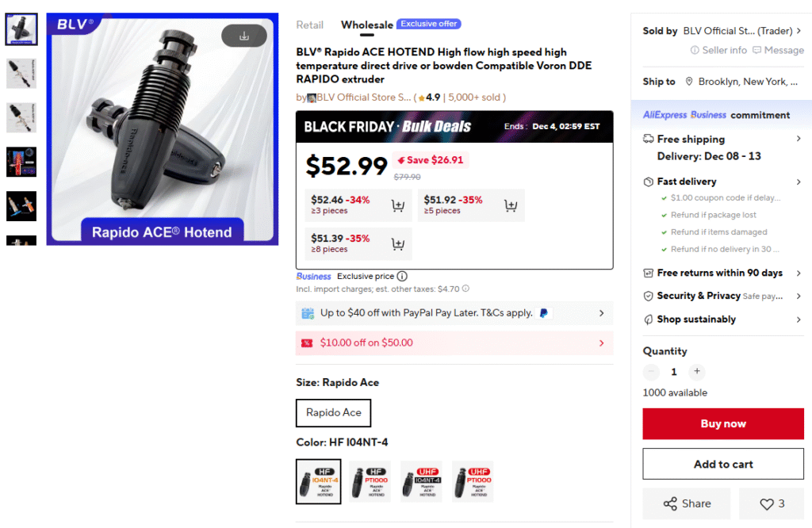812x528 pixels.
Task: Select the second product thumbnail image
Action: click(x=21, y=73)
